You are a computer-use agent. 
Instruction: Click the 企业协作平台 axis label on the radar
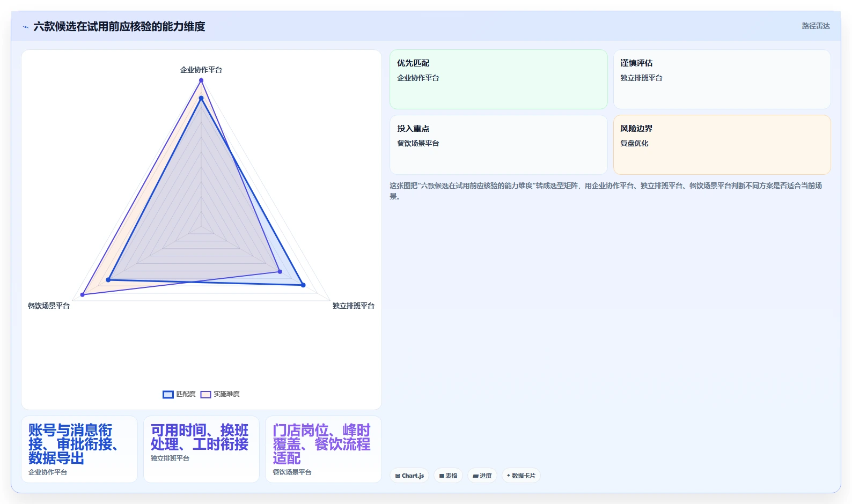[x=201, y=70]
